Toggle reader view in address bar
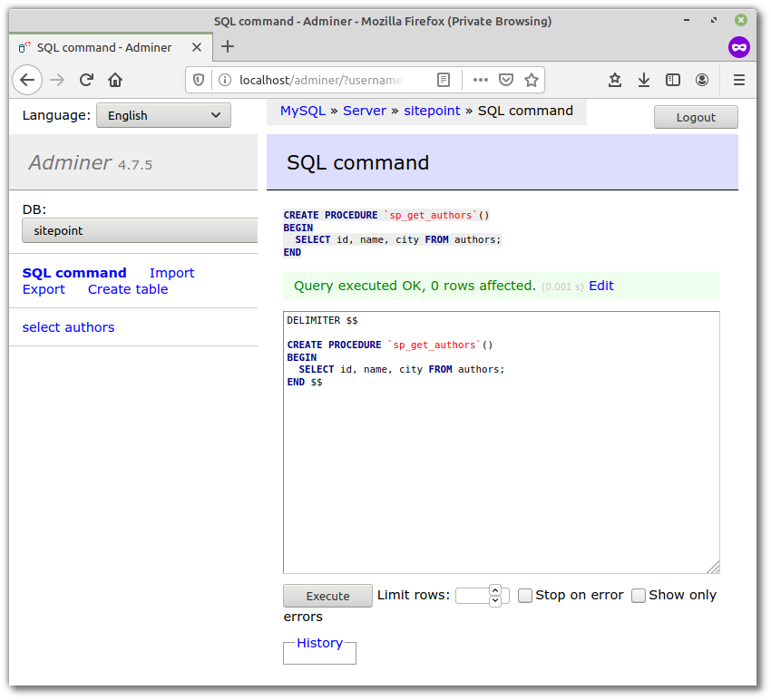This screenshot has width=771, height=700. pos(444,80)
